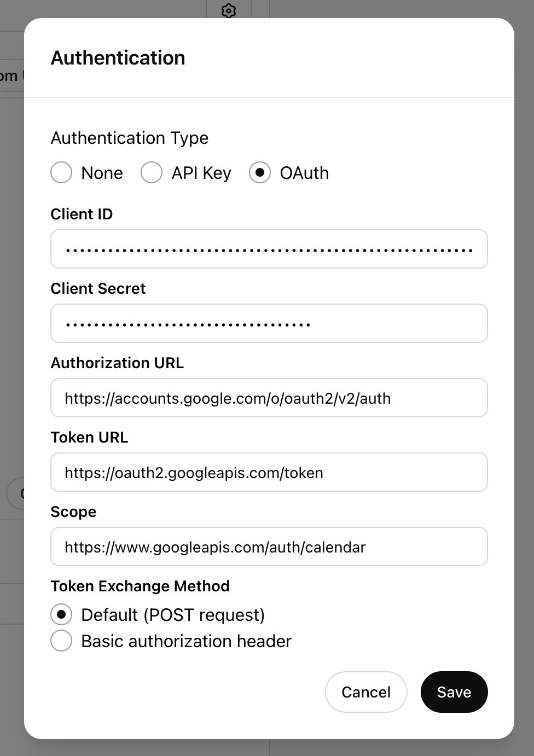
Task: Click inside the Client Secret field
Action: pos(269,323)
